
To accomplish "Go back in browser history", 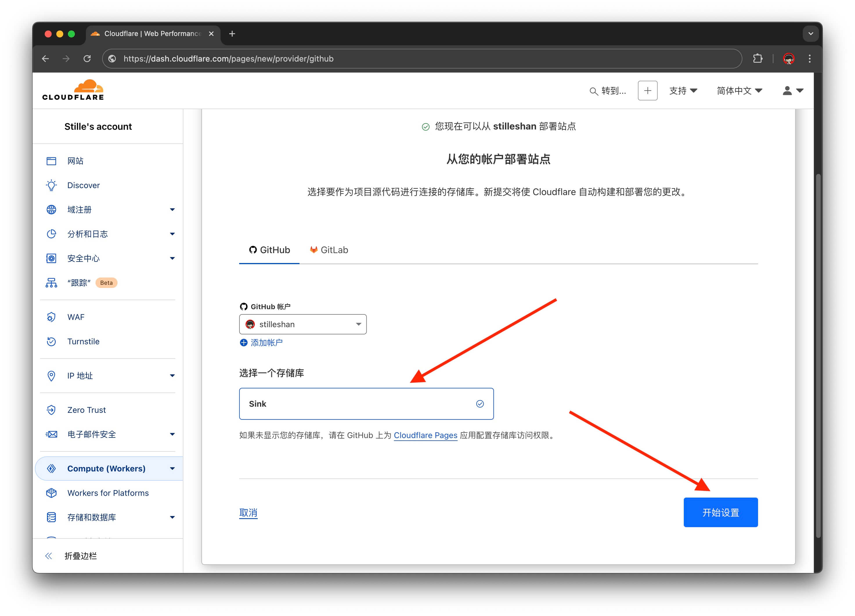I will 45,58.
